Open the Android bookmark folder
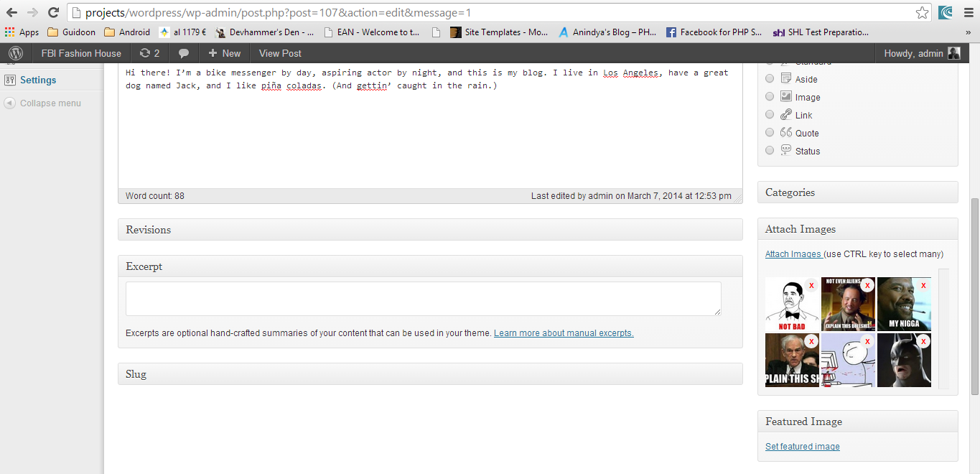The image size is (980, 474). coord(127,32)
